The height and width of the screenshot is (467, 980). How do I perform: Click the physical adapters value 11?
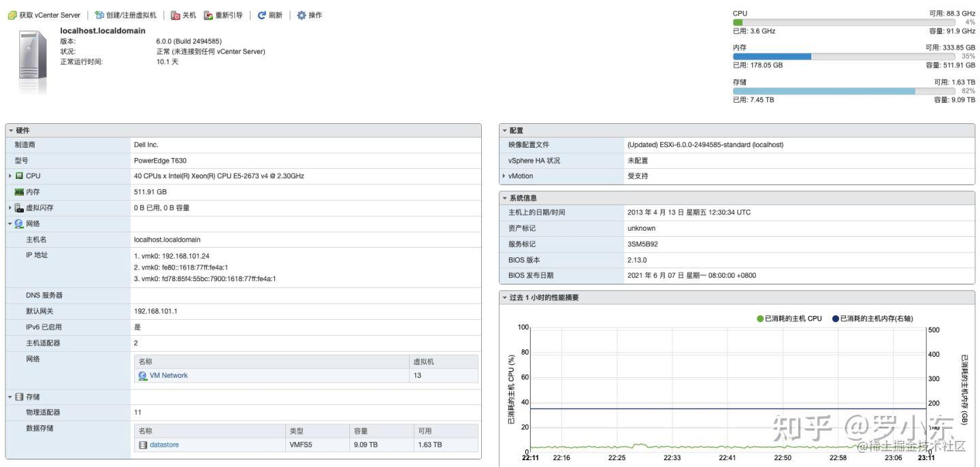click(x=137, y=413)
